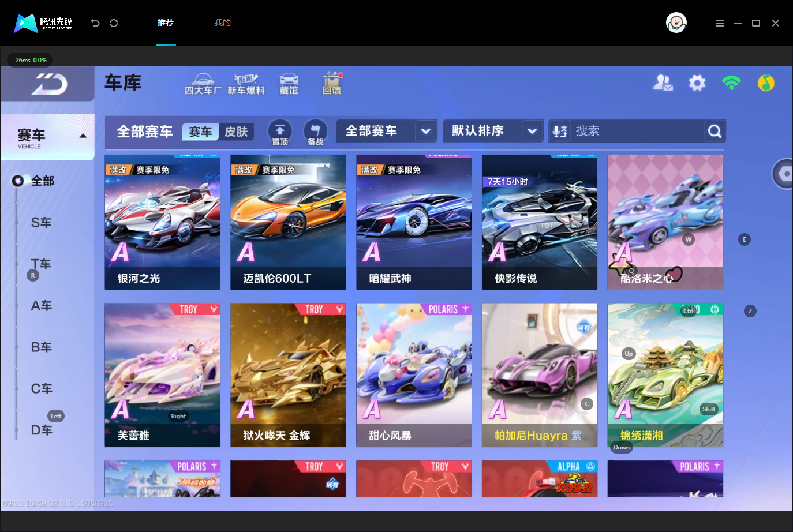Open the hamburger menu icon

(719, 23)
